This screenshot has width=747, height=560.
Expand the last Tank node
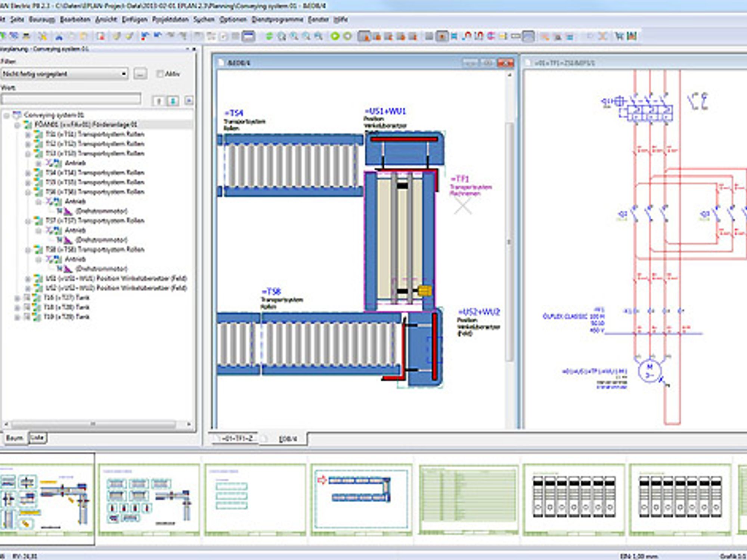(17, 317)
